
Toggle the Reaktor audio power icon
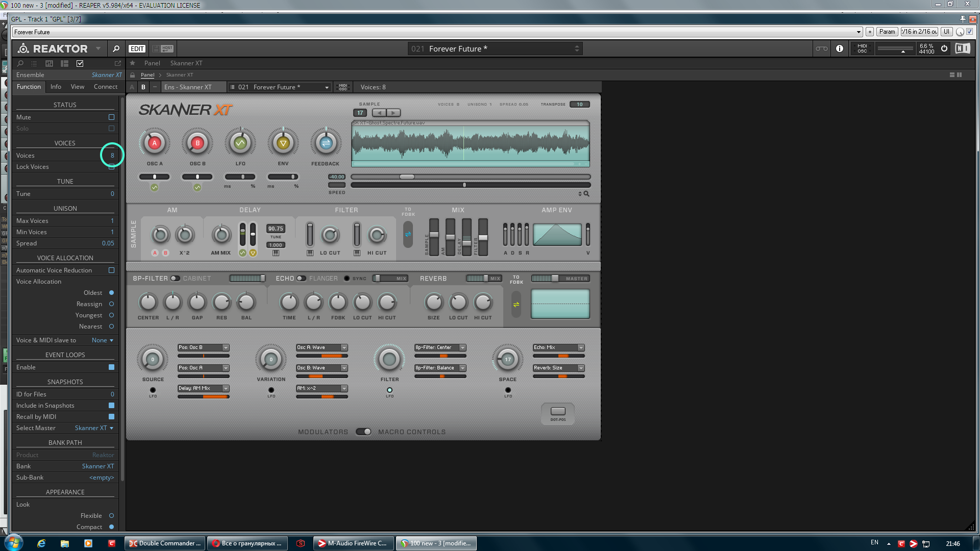pyautogui.click(x=944, y=48)
